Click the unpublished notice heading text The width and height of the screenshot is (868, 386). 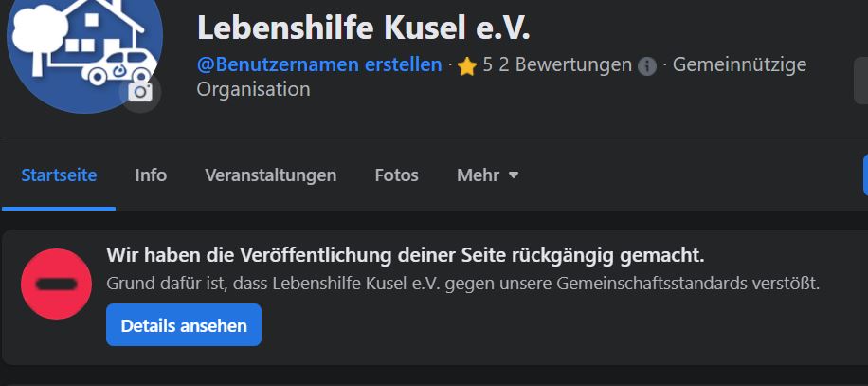coord(405,255)
